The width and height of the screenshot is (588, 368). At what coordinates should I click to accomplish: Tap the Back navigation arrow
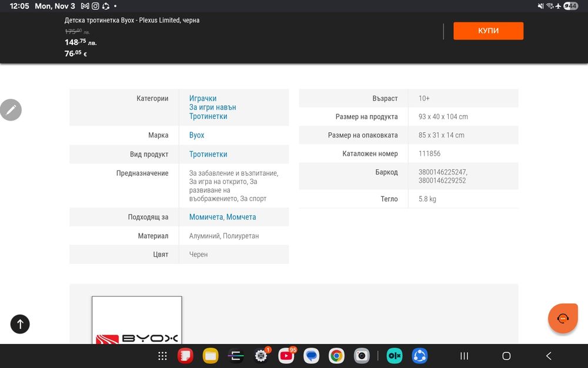coord(549,356)
